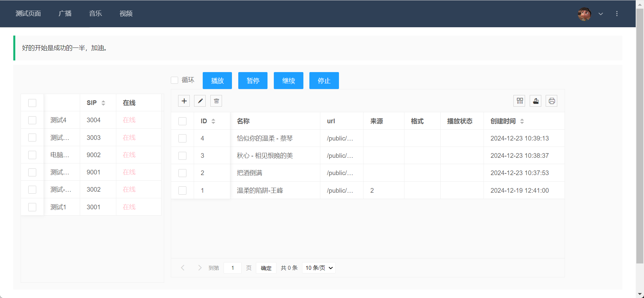Click the pencil edit icon
This screenshot has height=298, width=644.
(x=200, y=101)
